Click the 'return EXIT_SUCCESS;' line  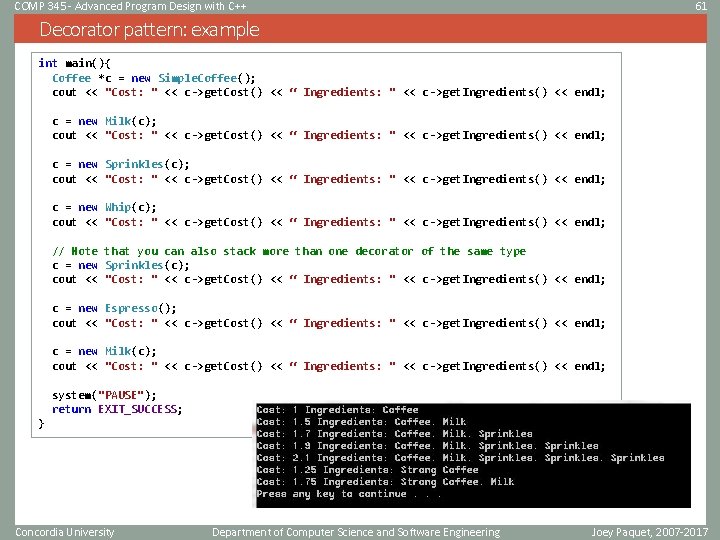[x=117, y=409]
